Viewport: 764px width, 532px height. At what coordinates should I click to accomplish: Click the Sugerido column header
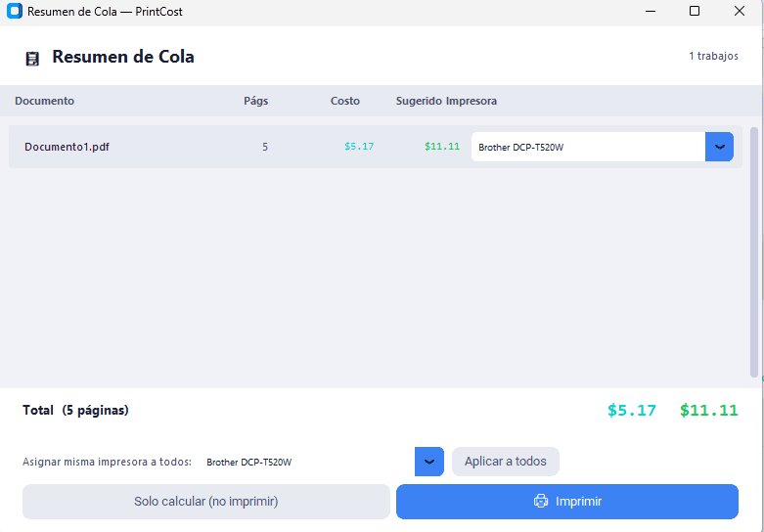coord(419,101)
